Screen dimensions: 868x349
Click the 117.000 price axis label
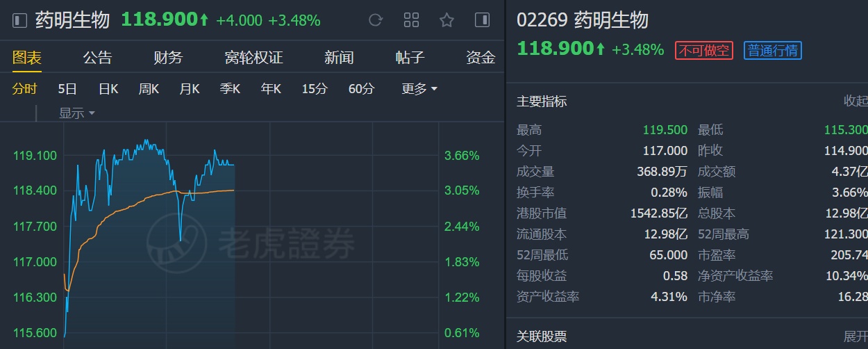[x=35, y=262]
